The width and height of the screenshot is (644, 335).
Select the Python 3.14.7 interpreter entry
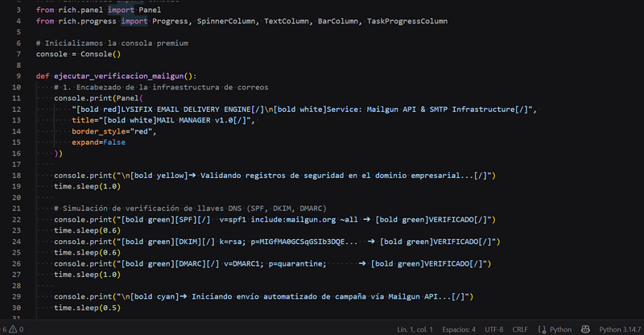(x=619, y=329)
